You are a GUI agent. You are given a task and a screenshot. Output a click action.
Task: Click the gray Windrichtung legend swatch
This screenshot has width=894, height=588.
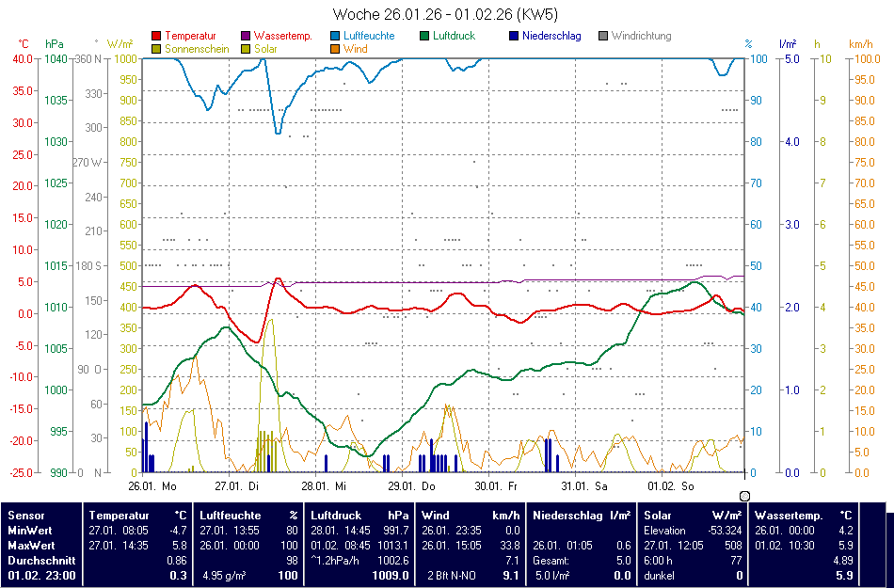603,37
